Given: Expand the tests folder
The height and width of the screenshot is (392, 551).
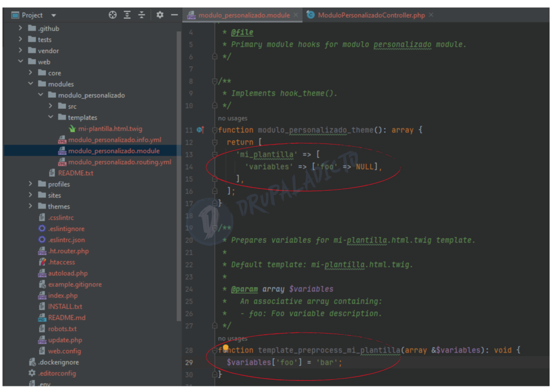Looking at the screenshot, I should (21, 39).
